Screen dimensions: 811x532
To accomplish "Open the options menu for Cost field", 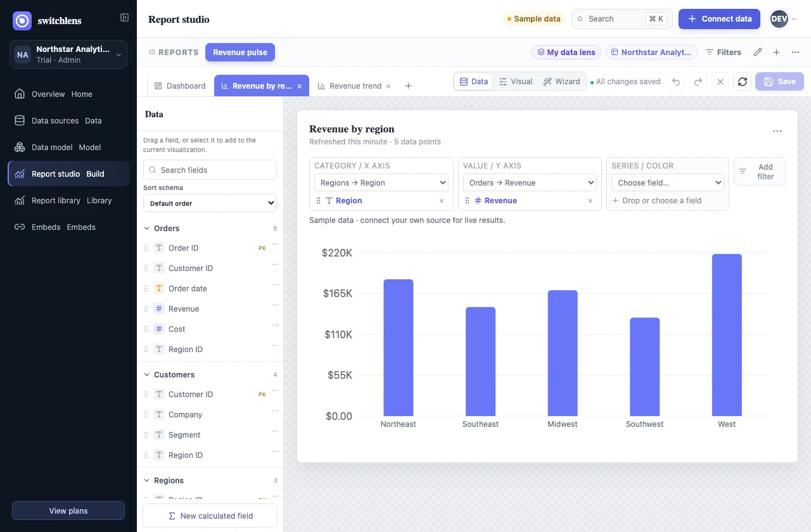I will (275, 326).
